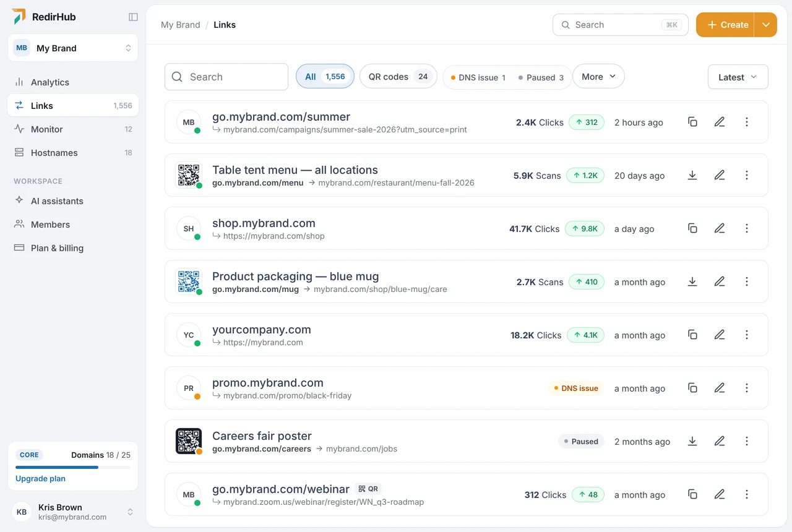Download the Table tent menu QR code

point(692,175)
